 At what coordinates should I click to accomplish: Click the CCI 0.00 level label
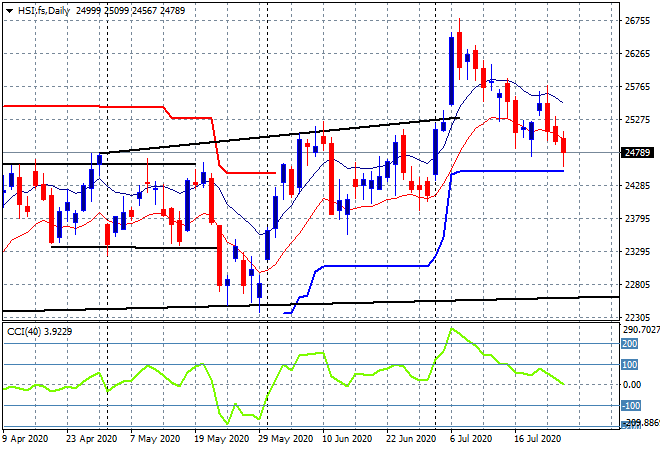(x=632, y=385)
